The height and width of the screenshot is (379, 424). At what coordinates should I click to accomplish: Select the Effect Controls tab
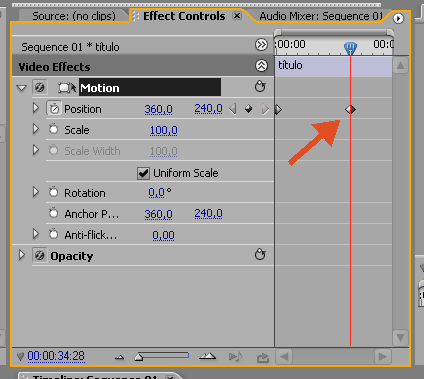184,16
